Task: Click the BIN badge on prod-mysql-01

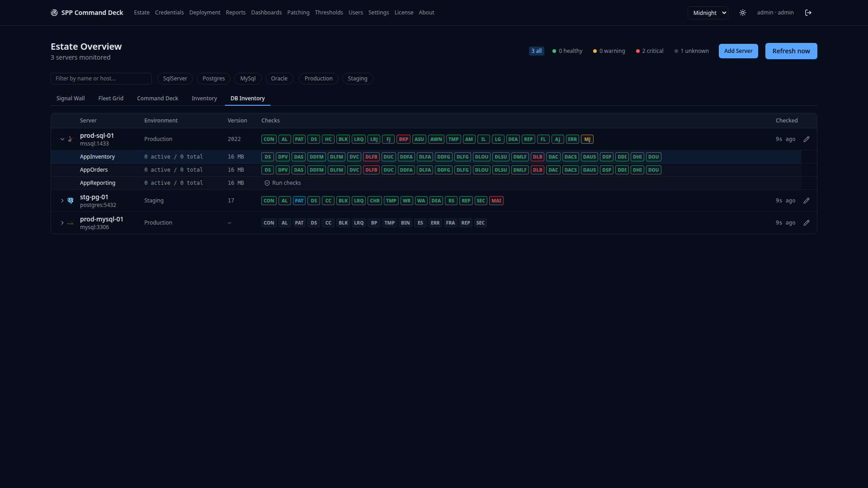Action: pyautogui.click(x=406, y=223)
